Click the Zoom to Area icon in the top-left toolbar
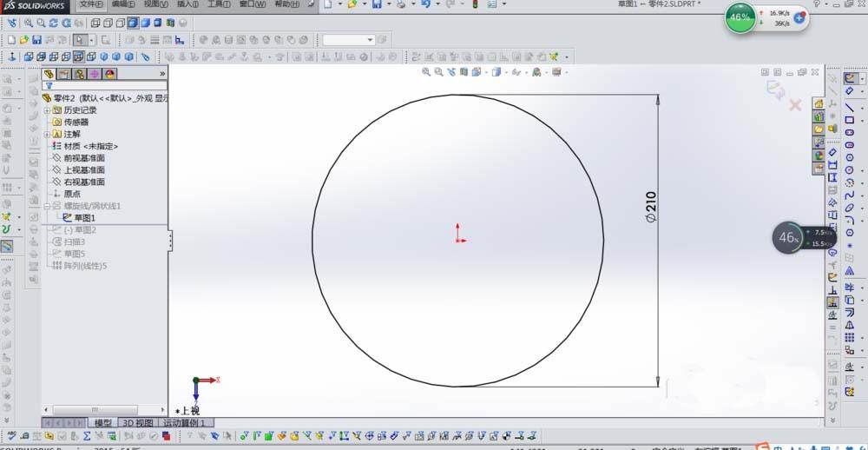 point(41,23)
